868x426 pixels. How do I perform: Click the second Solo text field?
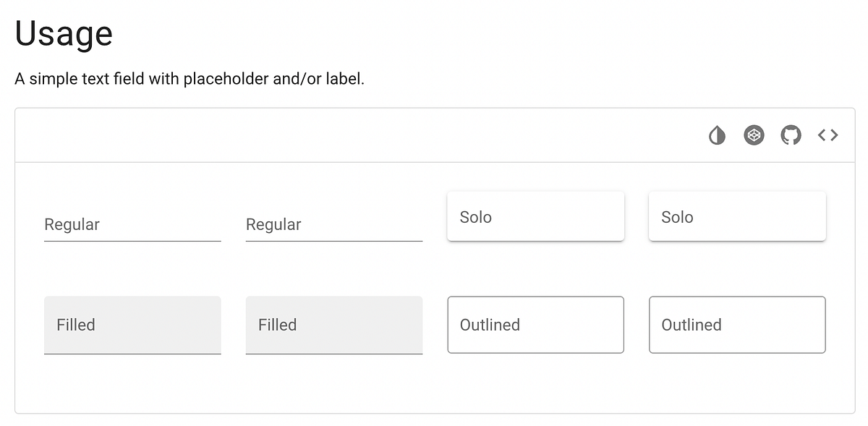click(x=736, y=216)
